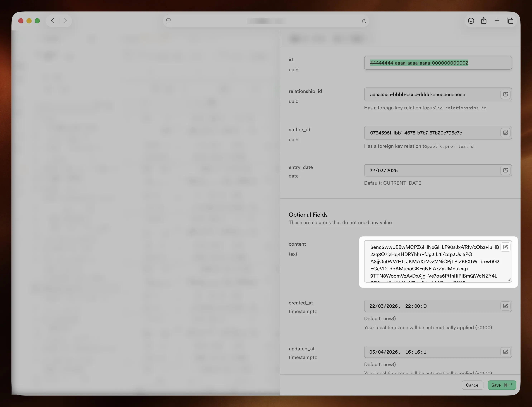This screenshot has height=407, width=532.
Task: Click the Optional Fields heading
Action: (308, 215)
